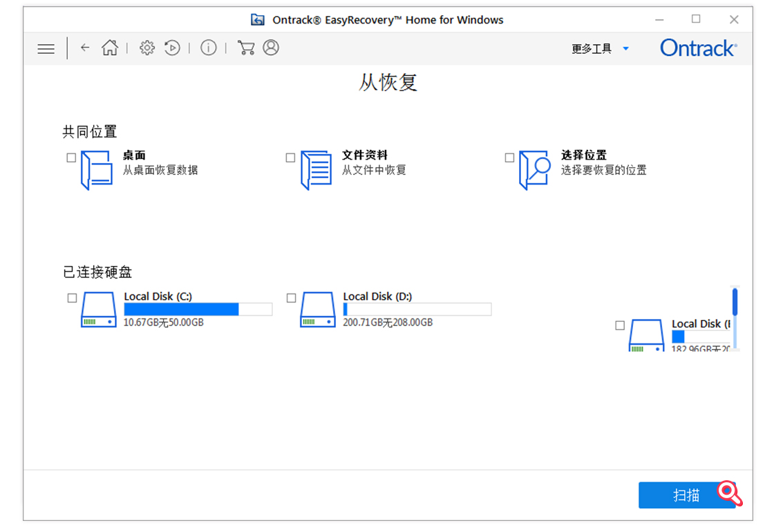Click the 从文件中恢复 description text
774x532 pixels.
pyautogui.click(x=374, y=170)
